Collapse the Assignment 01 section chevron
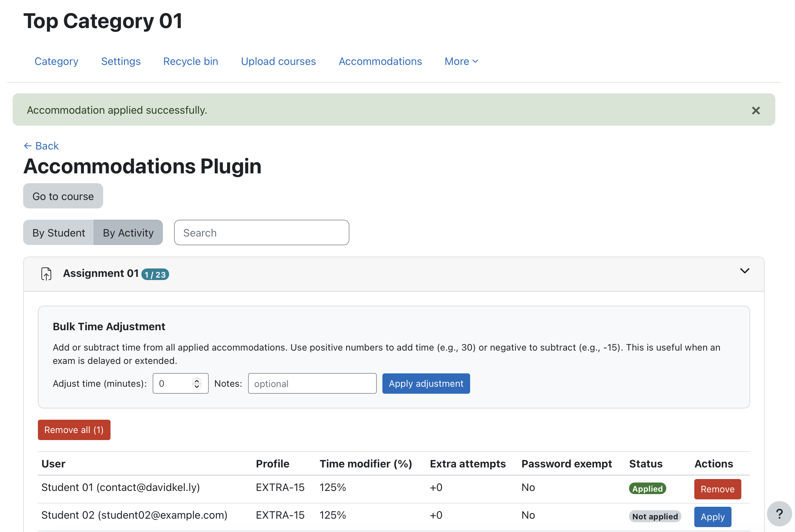 (x=744, y=271)
